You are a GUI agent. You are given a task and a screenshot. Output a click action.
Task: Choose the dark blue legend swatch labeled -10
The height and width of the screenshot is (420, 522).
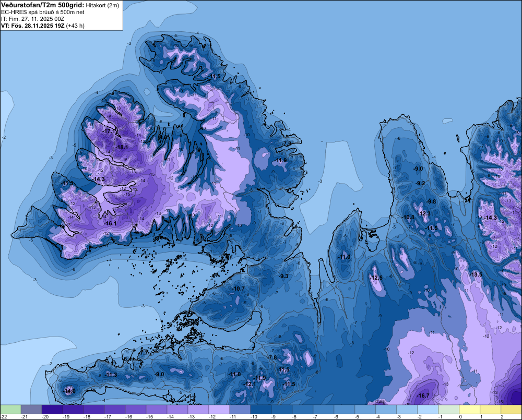[260, 409]
